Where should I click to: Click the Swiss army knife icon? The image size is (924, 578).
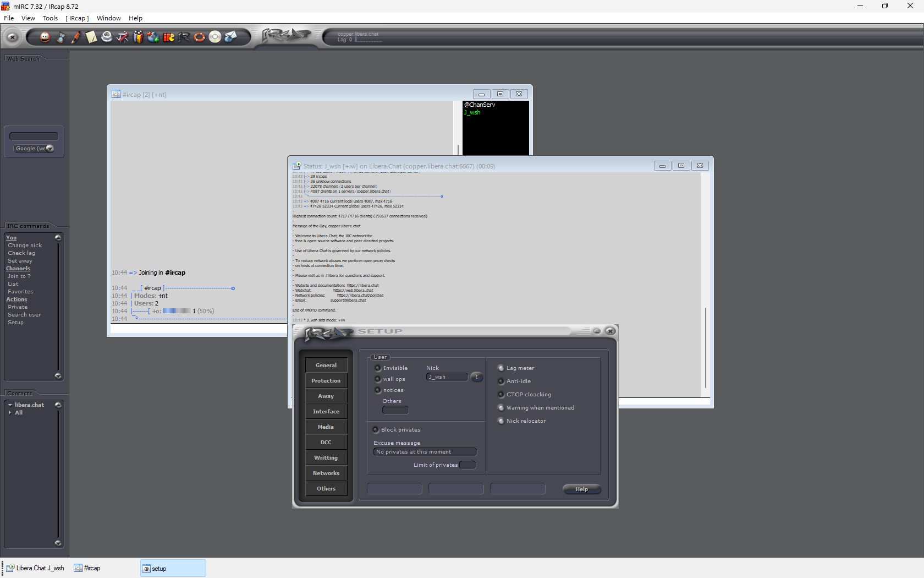122,37
